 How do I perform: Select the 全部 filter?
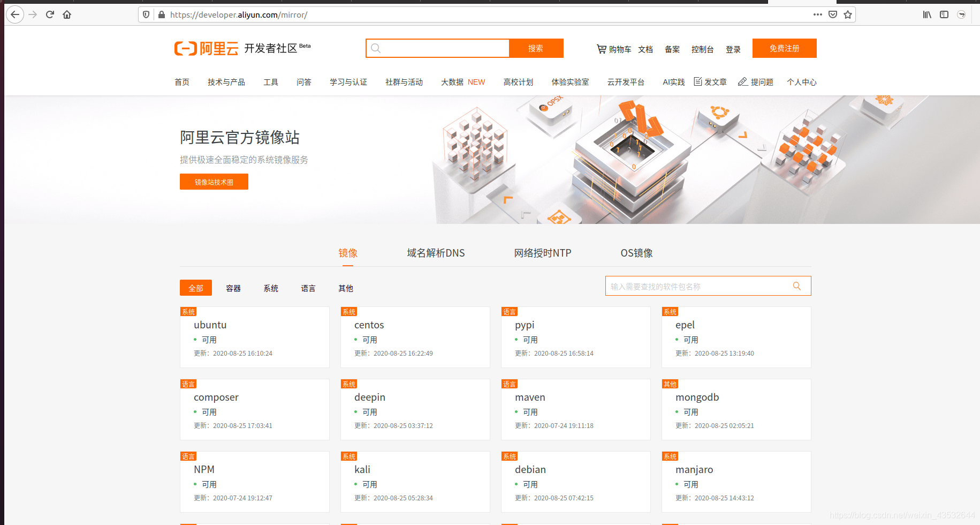click(196, 288)
